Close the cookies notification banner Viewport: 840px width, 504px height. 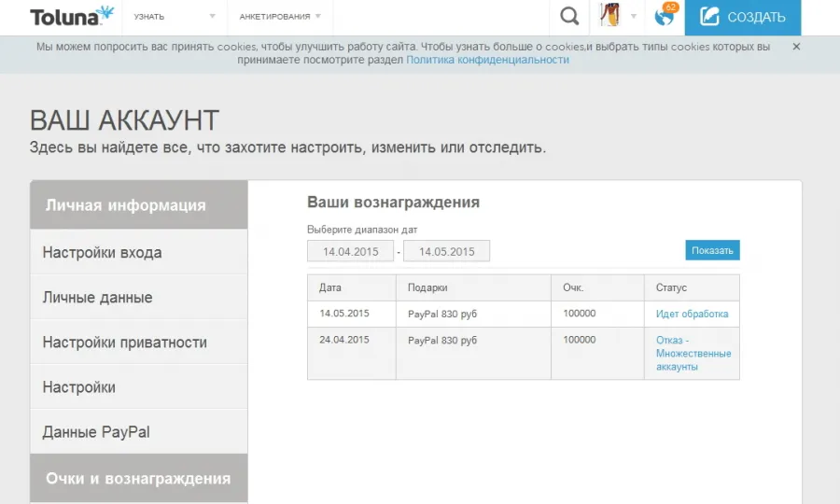point(796,47)
